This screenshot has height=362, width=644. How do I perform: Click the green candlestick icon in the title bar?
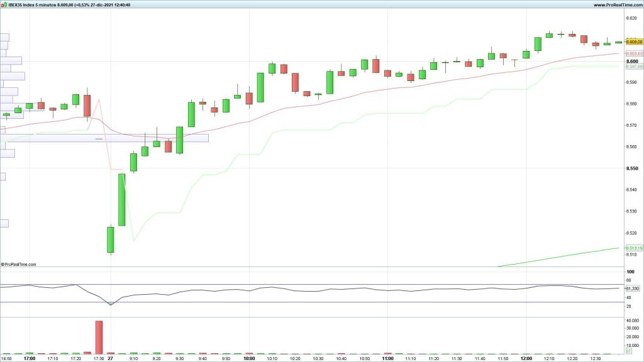click(6, 4)
